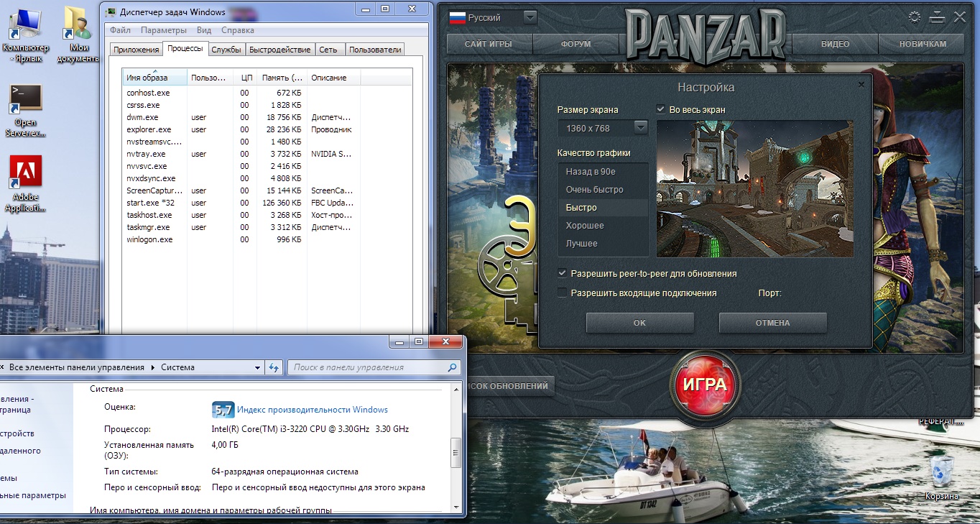Select nvtray.exe process row

pos(267,154)
